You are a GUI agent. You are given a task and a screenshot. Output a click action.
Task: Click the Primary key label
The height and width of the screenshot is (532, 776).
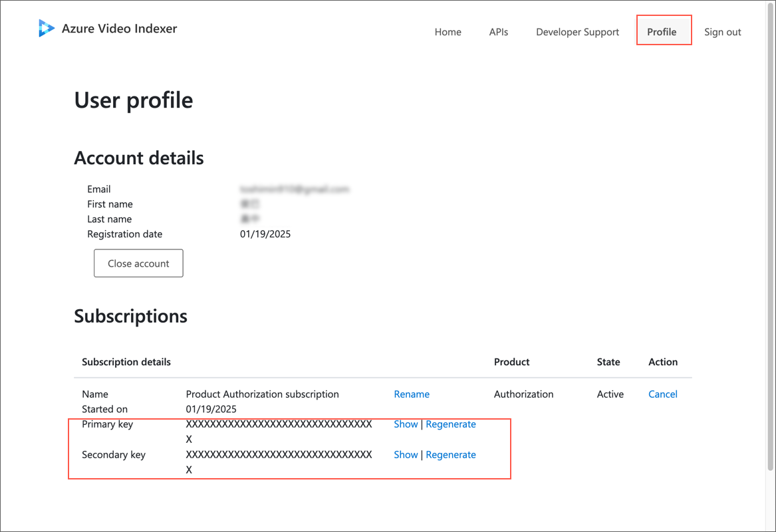click(x=108, y=424)
